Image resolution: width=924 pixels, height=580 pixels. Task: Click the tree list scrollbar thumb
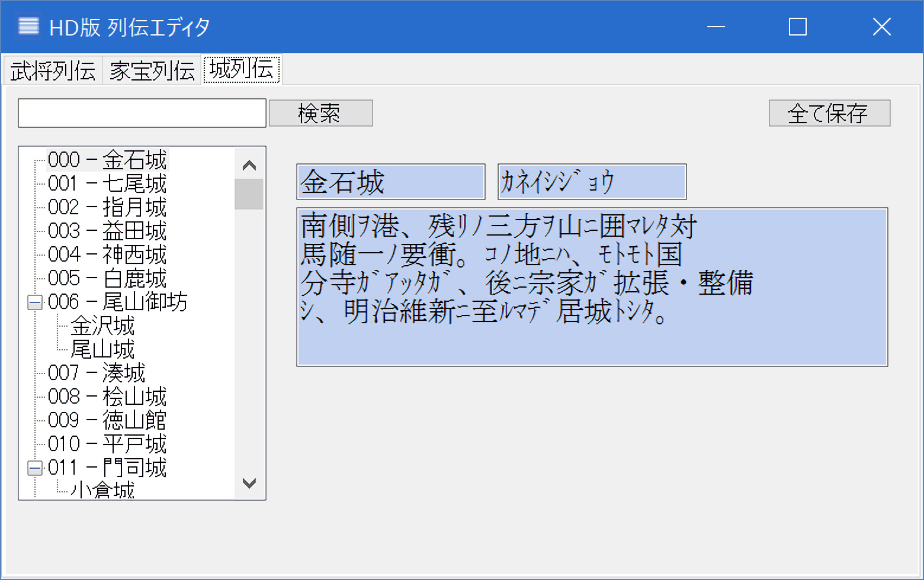(x=249, y=194)
